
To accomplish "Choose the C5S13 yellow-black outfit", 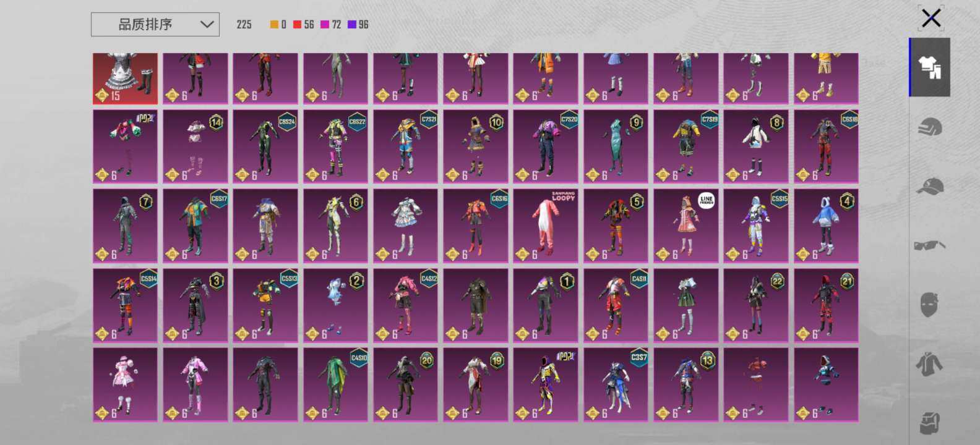I will pyautogui.click(x=265, y=305).
